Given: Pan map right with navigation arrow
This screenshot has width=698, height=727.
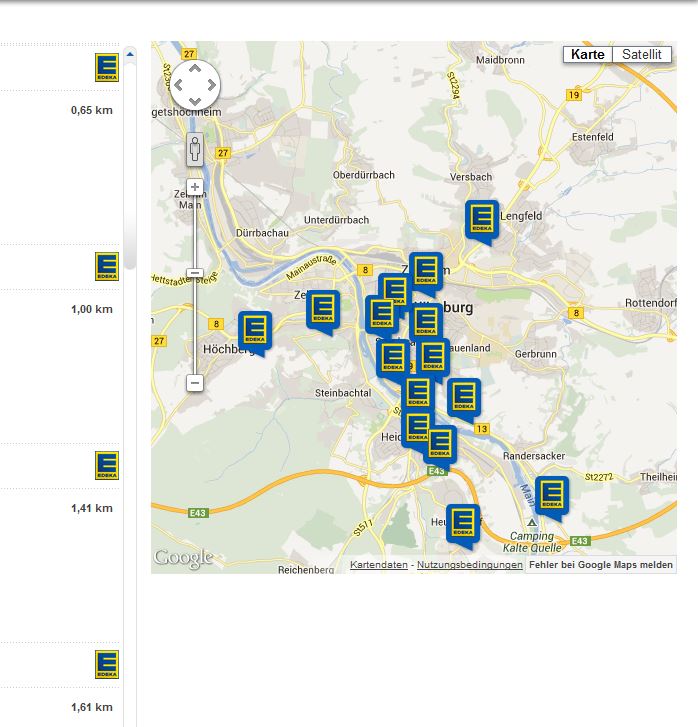Looking at the screenshot, I should 210,85.
